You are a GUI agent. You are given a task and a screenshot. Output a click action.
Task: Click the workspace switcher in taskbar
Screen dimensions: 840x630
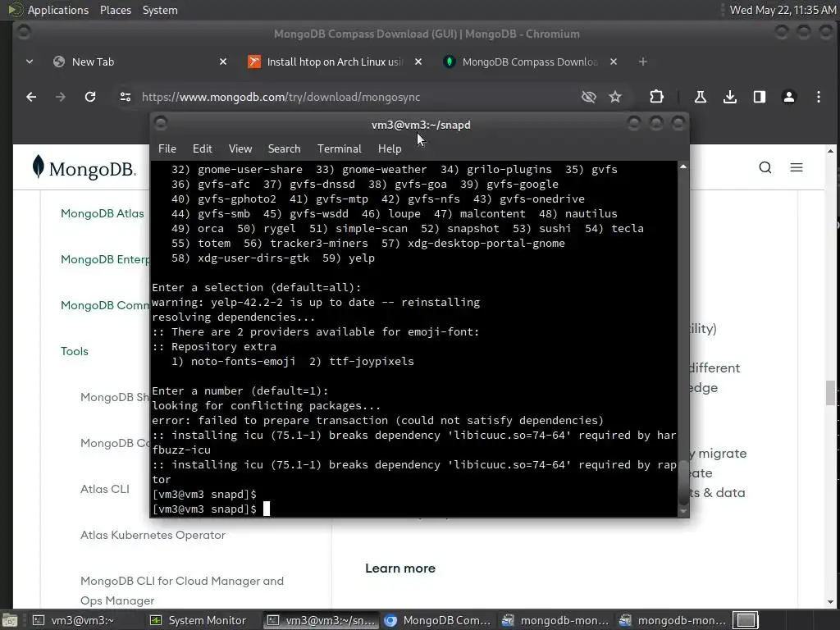pyautogui.click(x=746, y=620)
